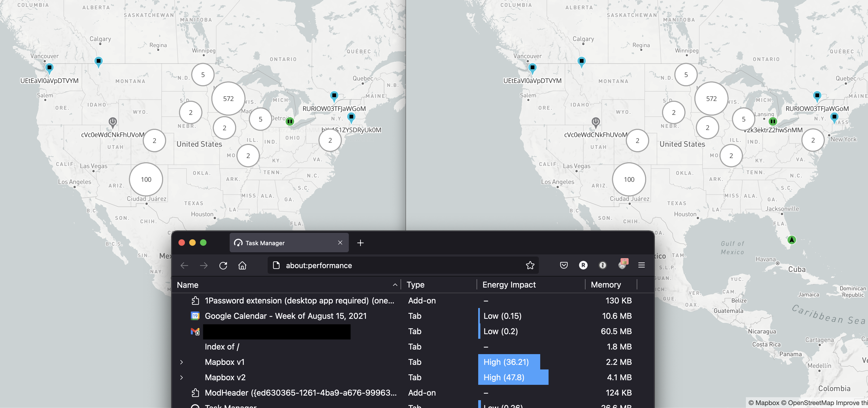Viewport: 868px width, 408px height.
Task: Open the 2 cluster near MO on right map
Action: [x=731, y=156]
